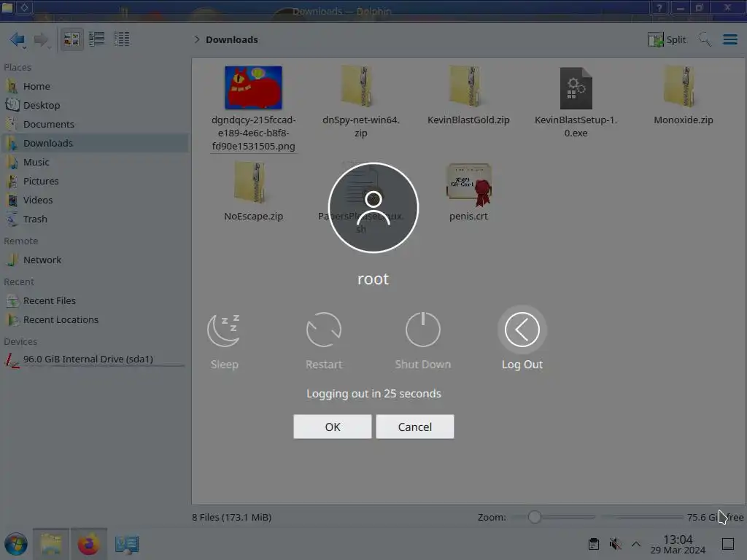The image size is (747, 560).
Task: Open Network under Remote
Action: click(x=94, y=260)
